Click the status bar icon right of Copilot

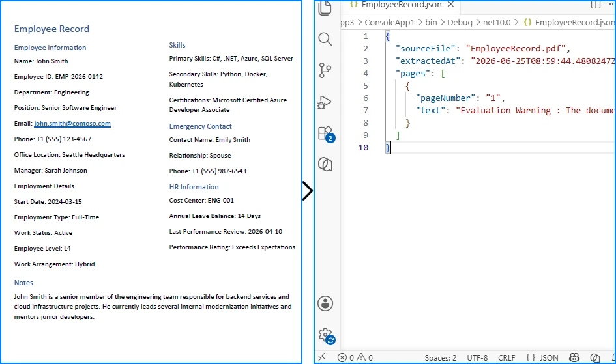tap(594, 357)
